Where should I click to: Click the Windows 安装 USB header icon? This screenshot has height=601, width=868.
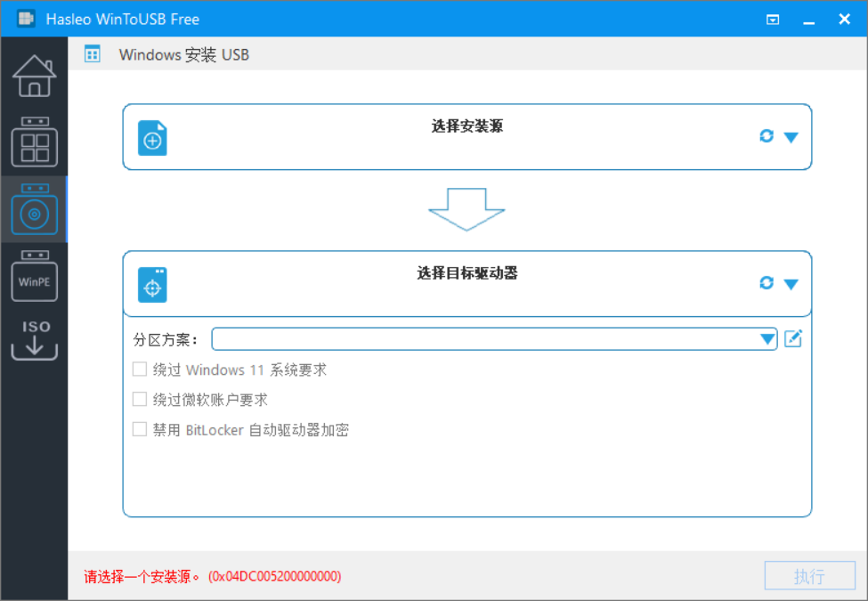click(x=93, y=54)
